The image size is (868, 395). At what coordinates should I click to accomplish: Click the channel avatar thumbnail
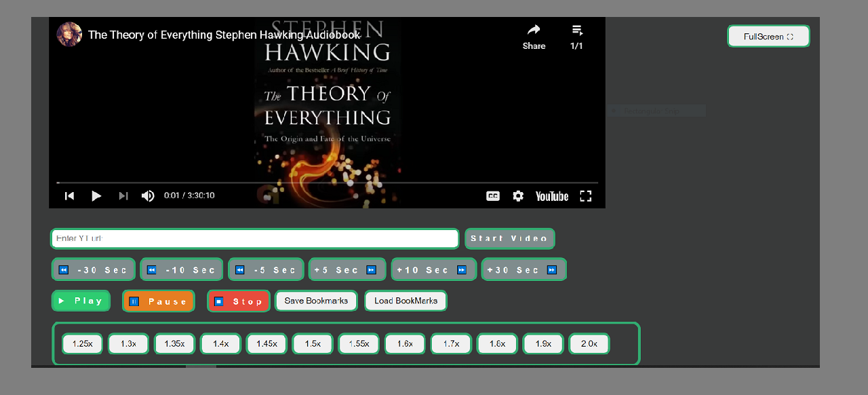(x=68, y=34)
